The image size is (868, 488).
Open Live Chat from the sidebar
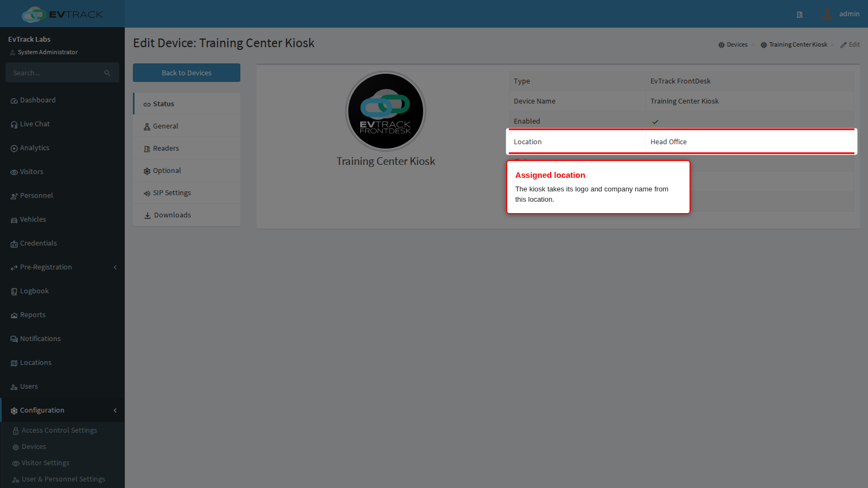pyautogui.click(x=30, y=124)
